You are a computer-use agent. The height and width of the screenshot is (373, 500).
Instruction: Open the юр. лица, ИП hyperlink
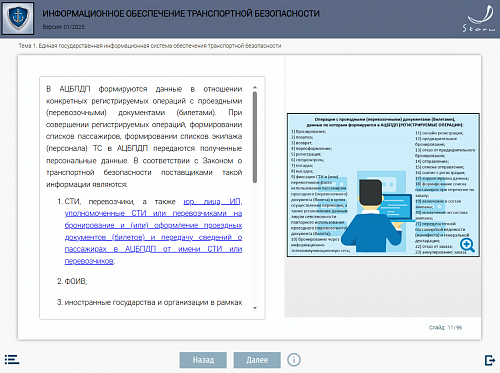coord(153,231)
